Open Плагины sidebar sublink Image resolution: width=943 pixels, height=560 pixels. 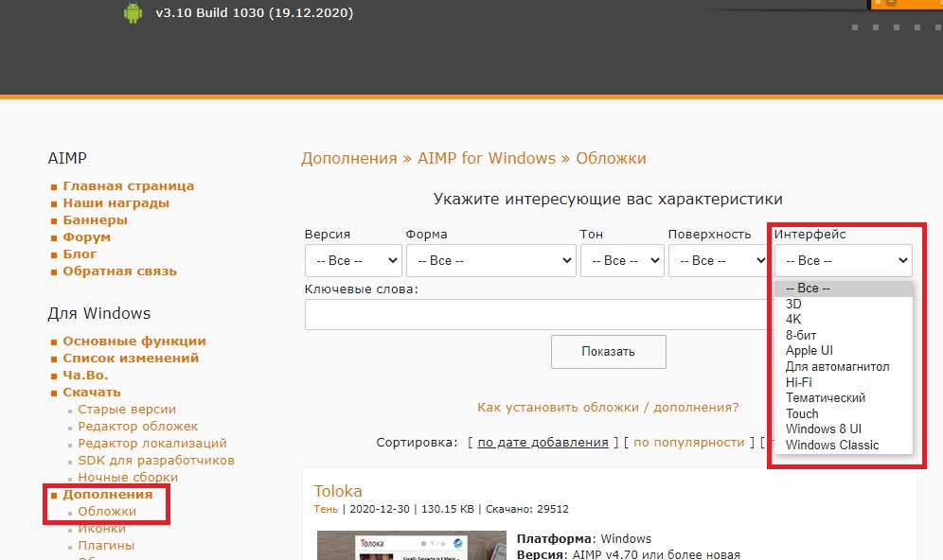pyautogui.click(x=106, y=546)
